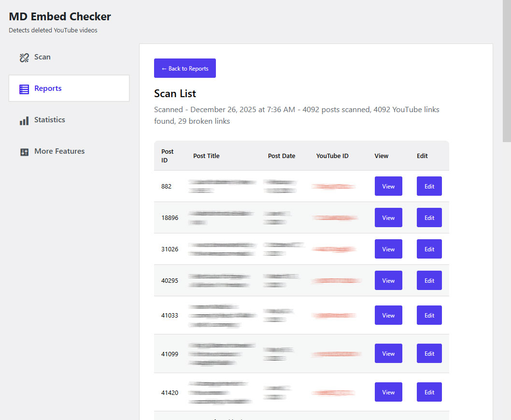
Task: Click the scan summary text with 29 broken links
Action: [297, 115]
